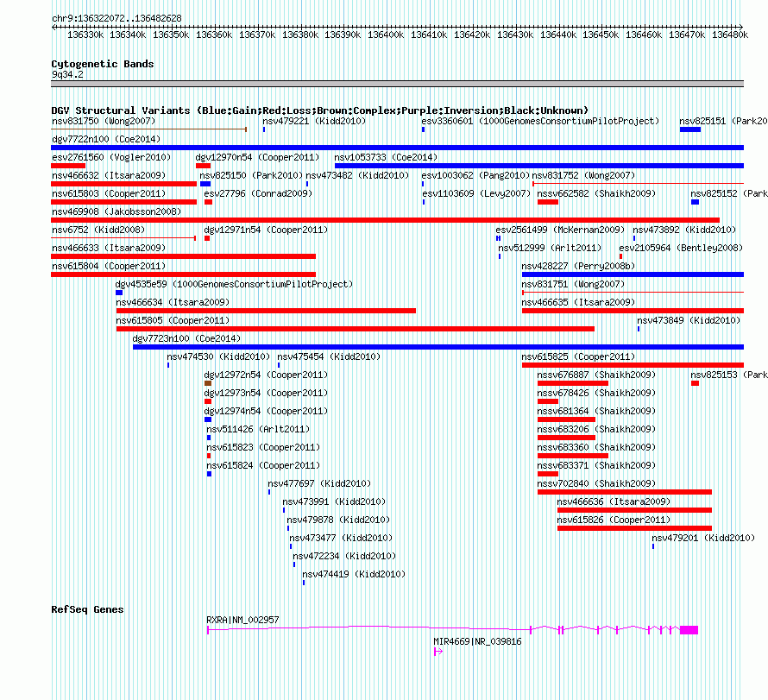Image resolution: width=768 pixels, height=700 pixels.
Task: Click the esv2761560 (Vogler2010) label
Action: coord(111,157)
